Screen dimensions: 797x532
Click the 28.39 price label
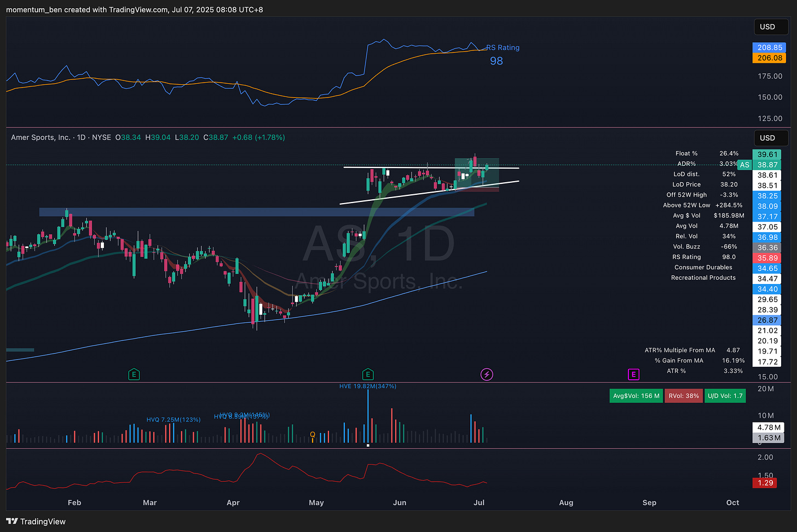[767, 310]
